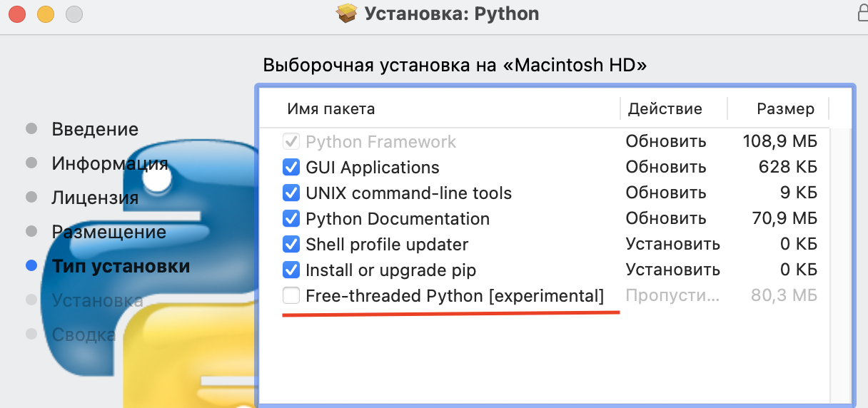Click the Free-threaded Python [experimental] name
The image size is (868, 408).
coord(455,295)
